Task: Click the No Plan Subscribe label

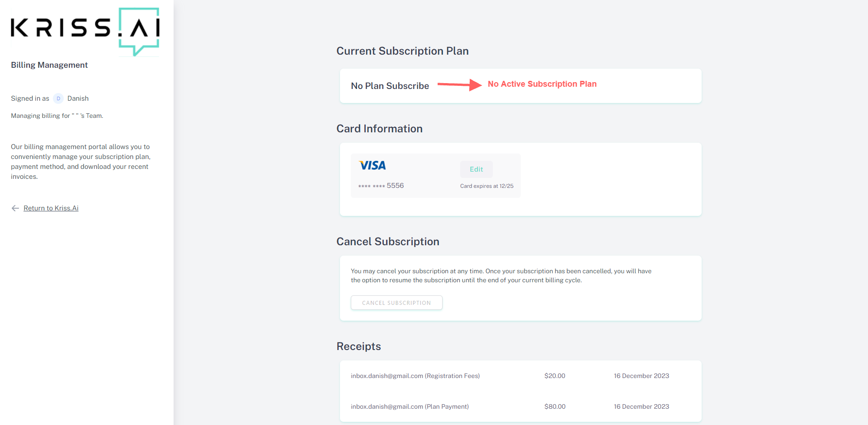Action: (390, 86)
